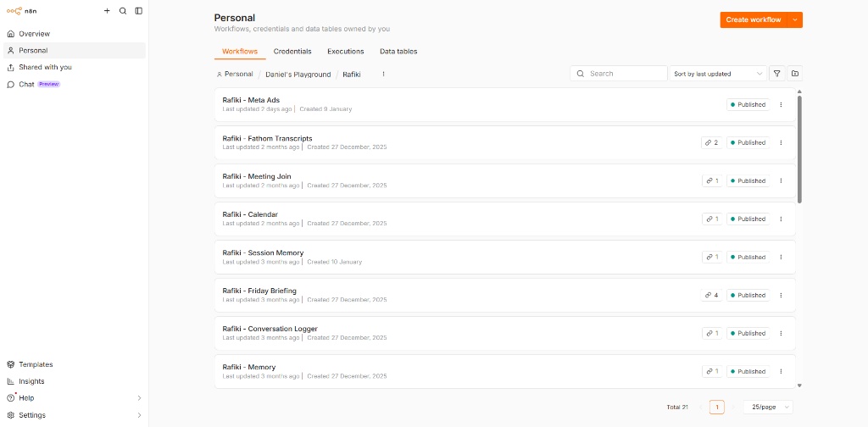The height and width of the screenshot is (427, 868).
Task: Open more actions for Conversation Logger
Action: [781, 334]
